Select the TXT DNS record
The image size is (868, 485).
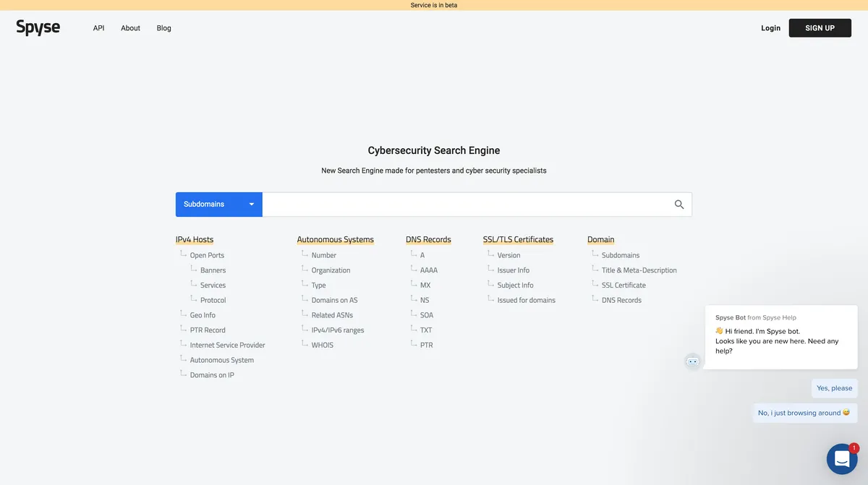tap(426, 330)
